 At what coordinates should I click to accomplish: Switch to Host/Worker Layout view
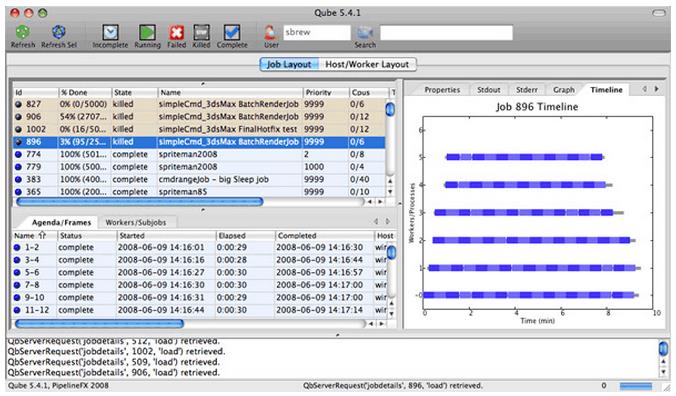(x=367, y=64)
